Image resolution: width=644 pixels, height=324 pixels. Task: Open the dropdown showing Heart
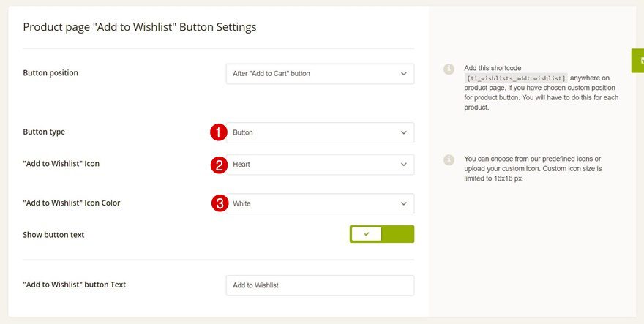coord(320,165)
